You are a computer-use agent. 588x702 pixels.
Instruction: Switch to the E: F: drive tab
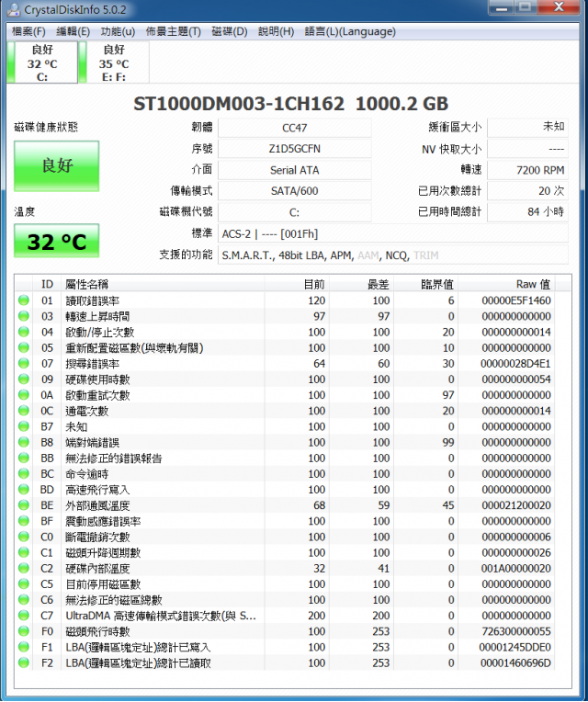click(114, 62)
